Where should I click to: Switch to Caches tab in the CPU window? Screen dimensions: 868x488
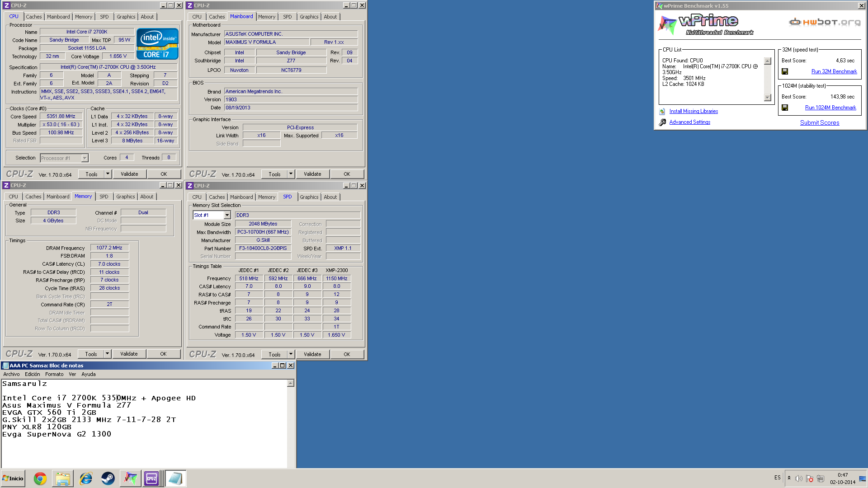coord(33,17)
